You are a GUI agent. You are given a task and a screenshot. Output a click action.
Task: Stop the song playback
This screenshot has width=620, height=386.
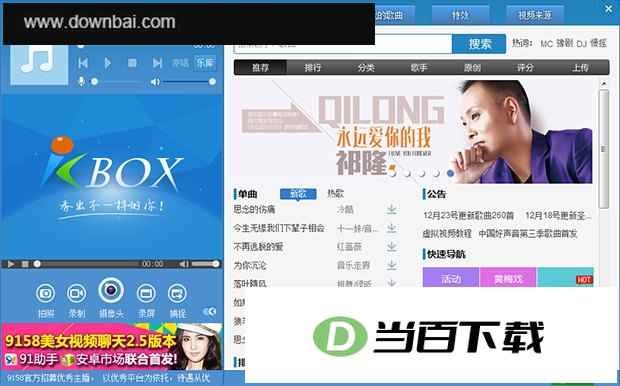132,63
